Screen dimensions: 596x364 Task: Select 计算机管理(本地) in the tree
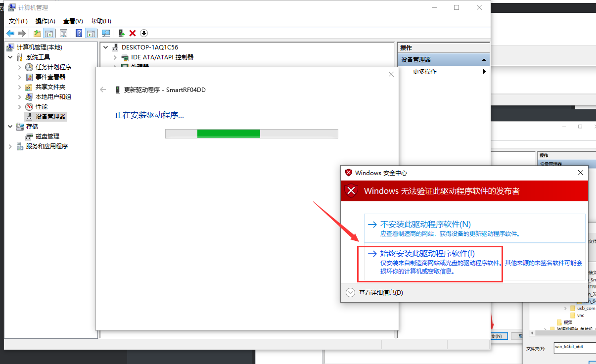[x=39, y=47]
